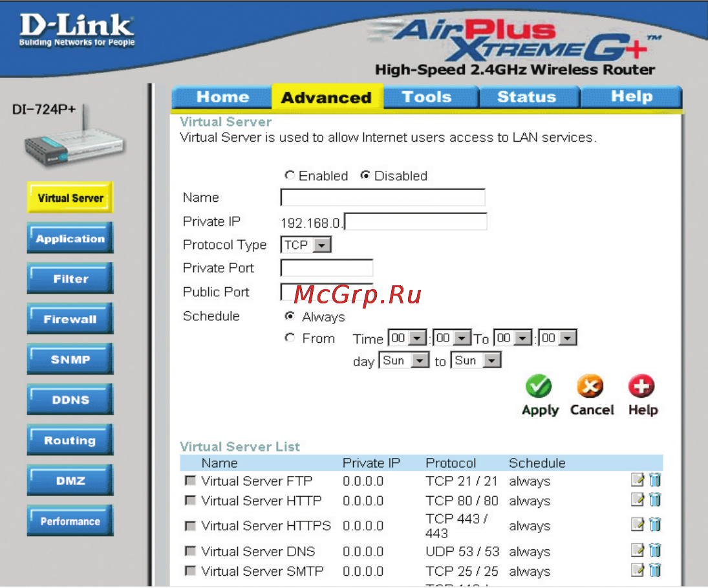Screen dimensions: 708x588
Task: Check the Virtual Server DNS checkbox
Action: (x=190, y=551)
